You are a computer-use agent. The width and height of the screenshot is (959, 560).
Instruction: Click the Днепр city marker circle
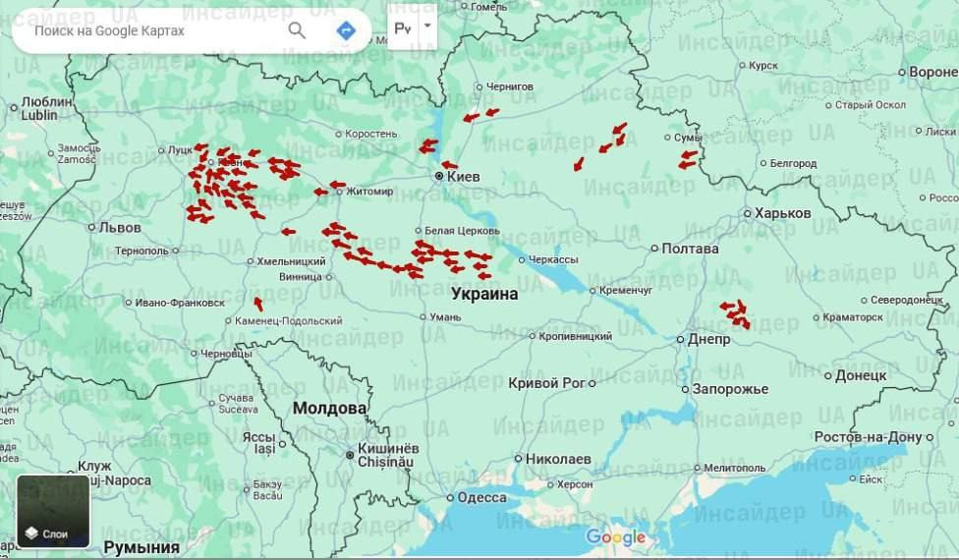[680, 339]
